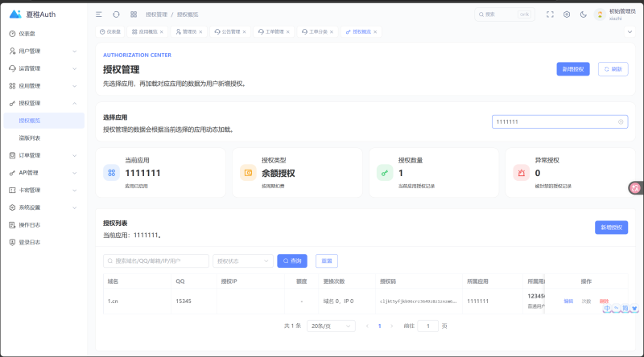Viewport: 644px width, 357px height.
Task: Expand the API管理 sidebar menu
Action: 43,173
